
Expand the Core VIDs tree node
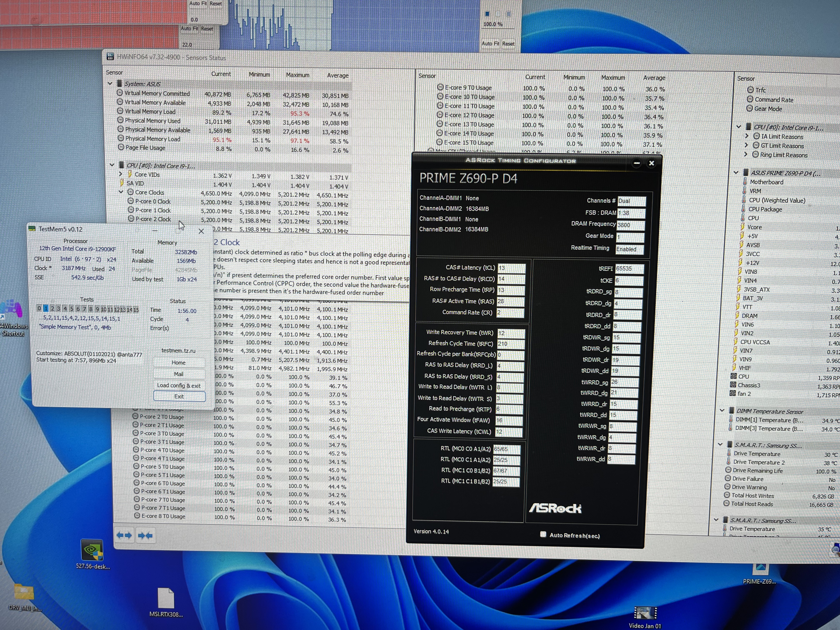coord(121,174)
